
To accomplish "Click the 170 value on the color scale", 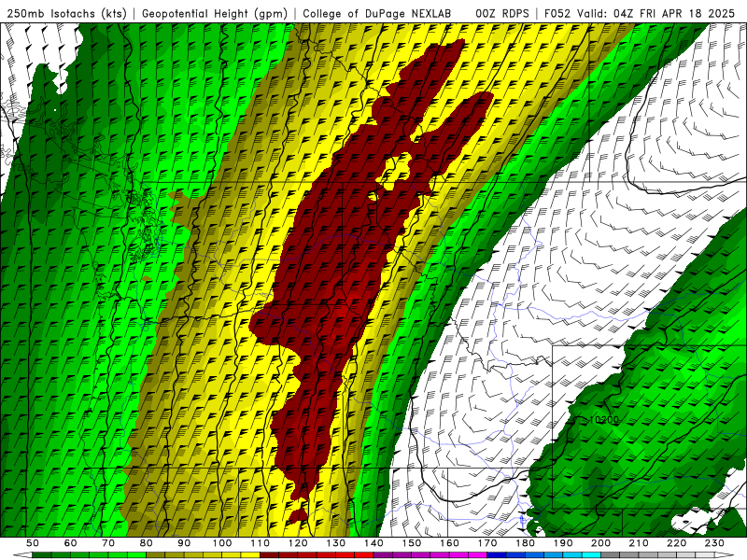I will point(487,543).
